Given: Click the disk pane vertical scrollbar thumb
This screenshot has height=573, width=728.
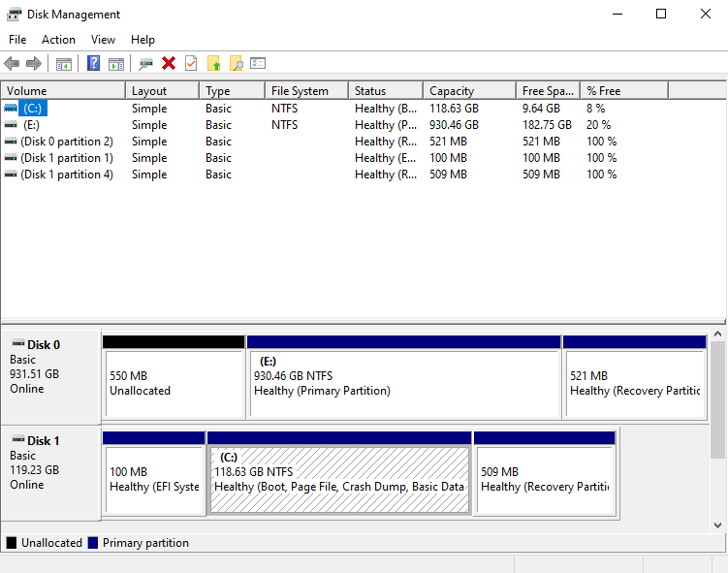Looking at the screenshot, I should coord(717,399).
